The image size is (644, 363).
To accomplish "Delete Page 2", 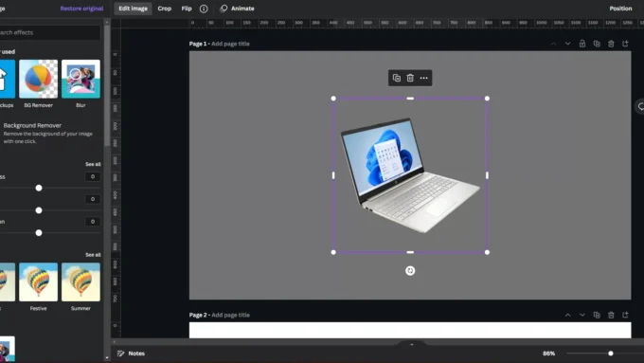I will (611, 315).
